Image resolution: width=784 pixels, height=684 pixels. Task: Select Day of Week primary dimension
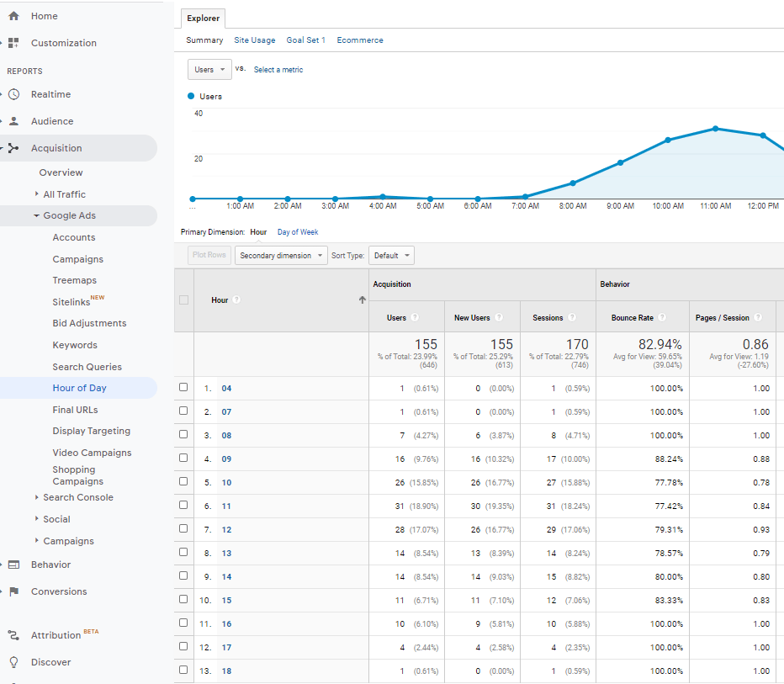point(298,232)
